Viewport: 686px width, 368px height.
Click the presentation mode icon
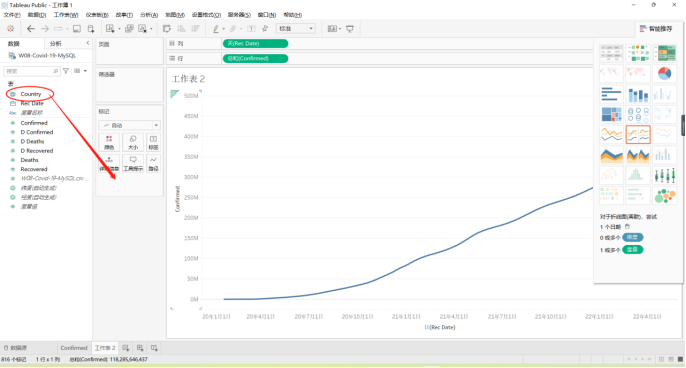[x=350, y=29]
